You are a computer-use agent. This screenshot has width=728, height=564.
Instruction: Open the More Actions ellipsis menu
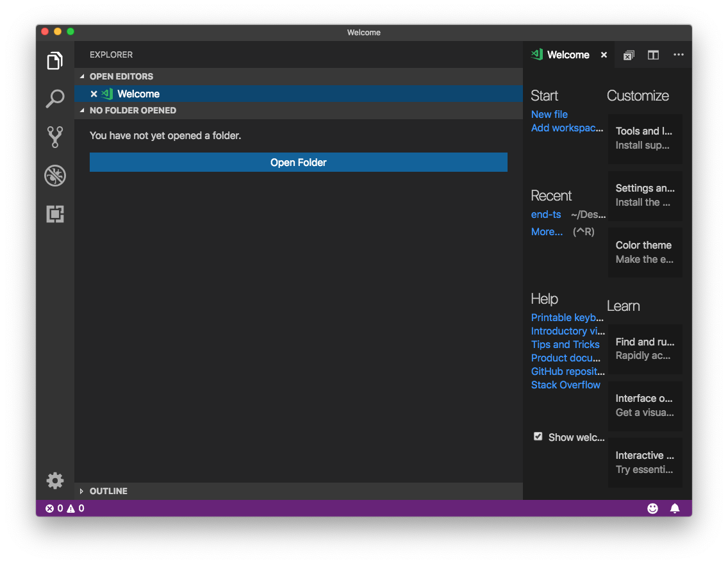point(678,54)
